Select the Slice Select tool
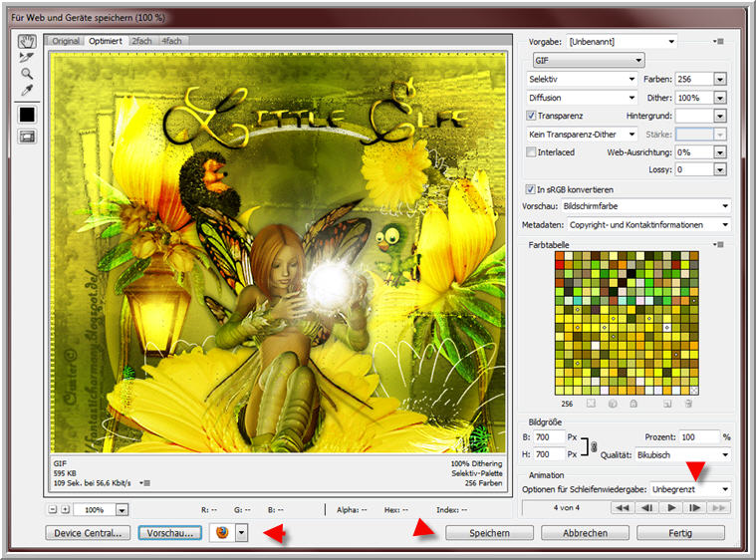This screenshot has width=756, height=560. (x=26, y=58)
